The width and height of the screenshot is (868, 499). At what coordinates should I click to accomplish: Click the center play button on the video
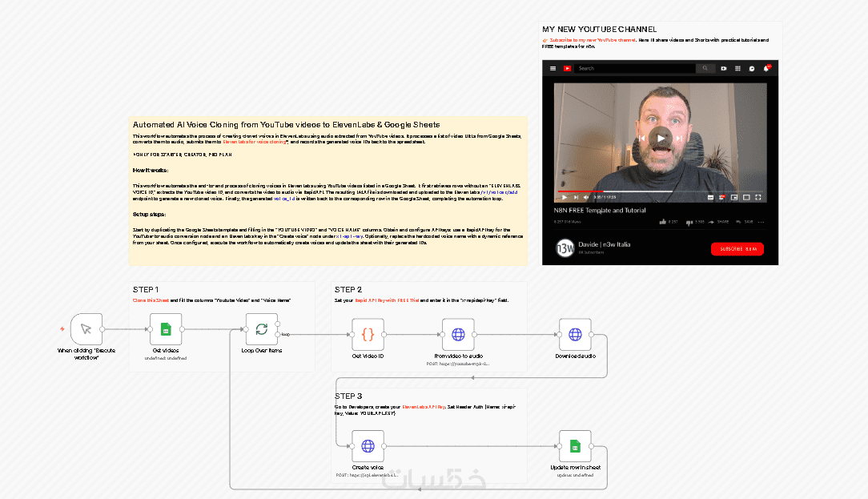coord(661,138)
